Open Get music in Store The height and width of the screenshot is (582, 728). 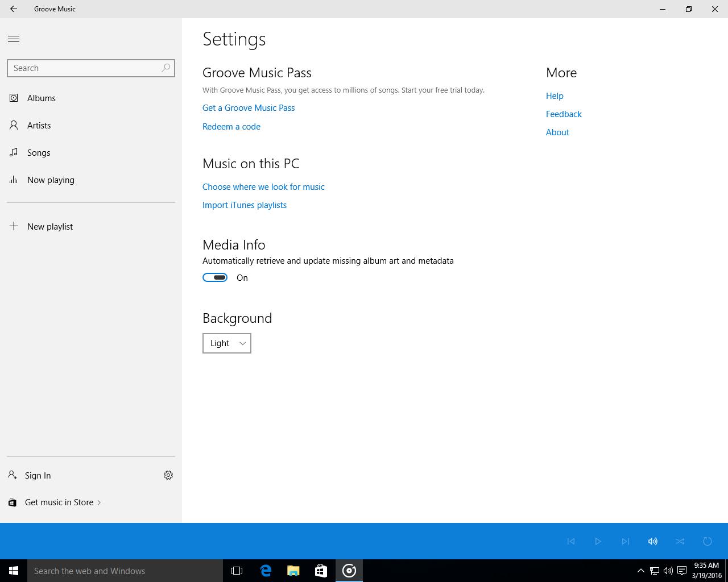tap(63, 502)
